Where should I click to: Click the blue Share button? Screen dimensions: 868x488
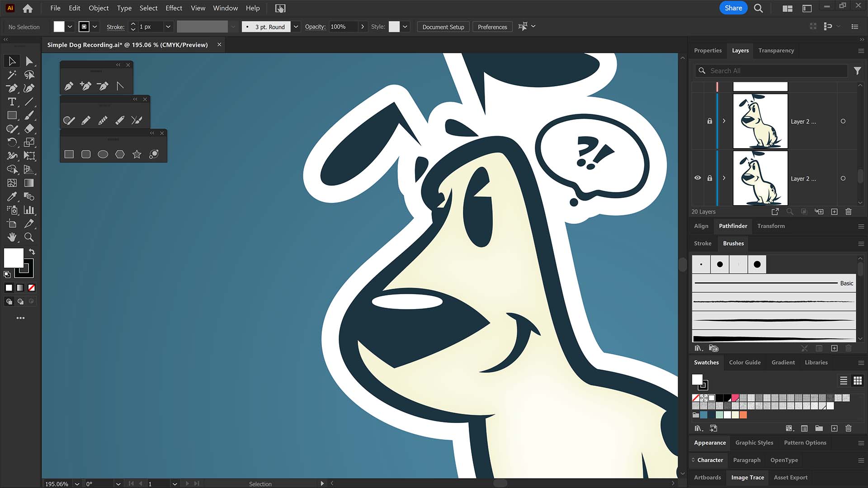(733, 8)
